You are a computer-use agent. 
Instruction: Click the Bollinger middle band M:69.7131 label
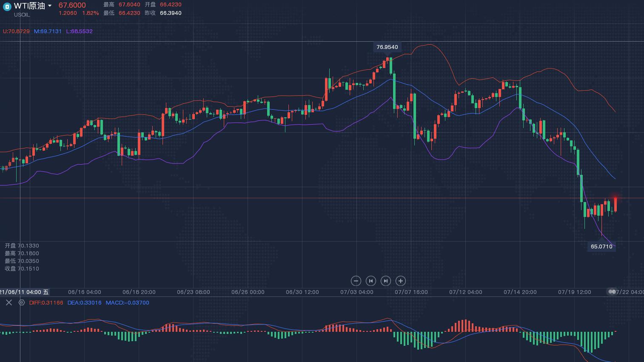point(48,31)
